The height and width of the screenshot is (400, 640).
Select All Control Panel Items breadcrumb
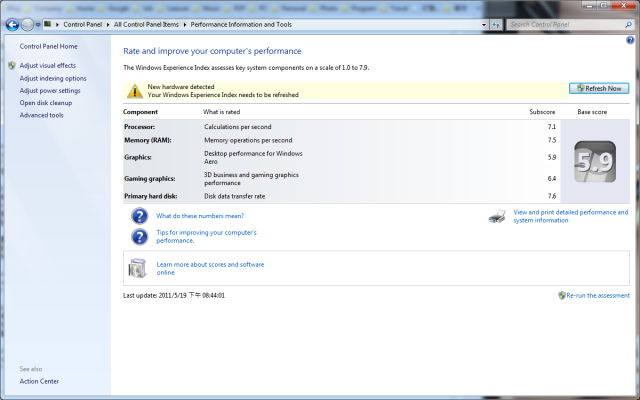coord(146,24)
